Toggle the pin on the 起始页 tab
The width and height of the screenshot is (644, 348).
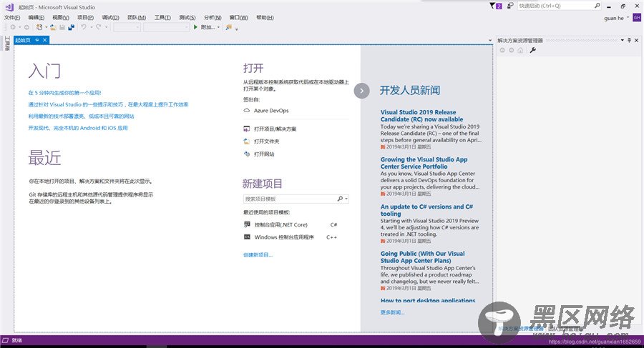point(37,40)
